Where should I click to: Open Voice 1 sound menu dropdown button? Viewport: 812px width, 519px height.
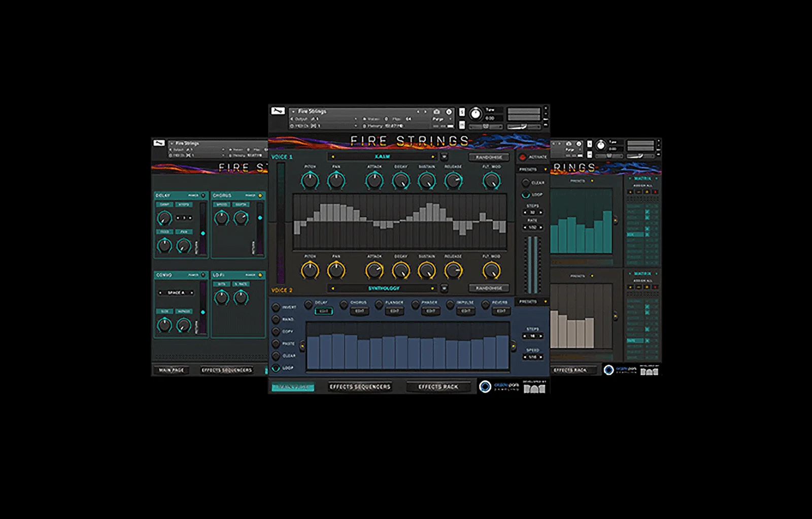click(444, 157)
